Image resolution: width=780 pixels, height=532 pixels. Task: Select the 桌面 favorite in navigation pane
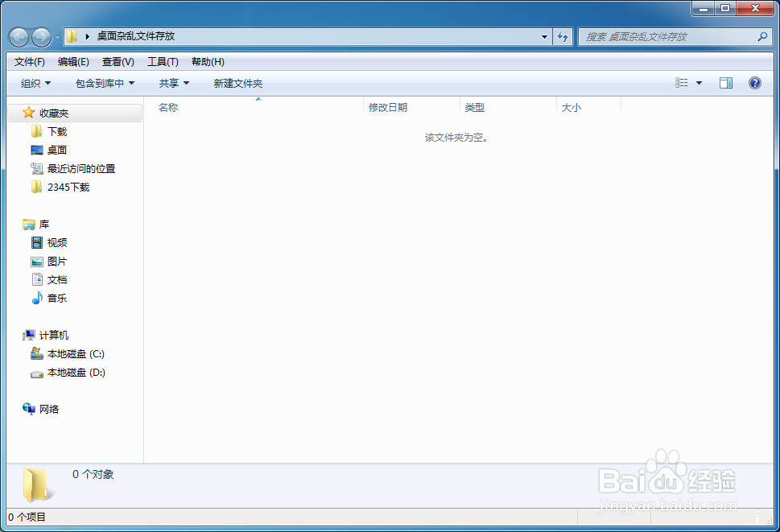tap(56, 150)
